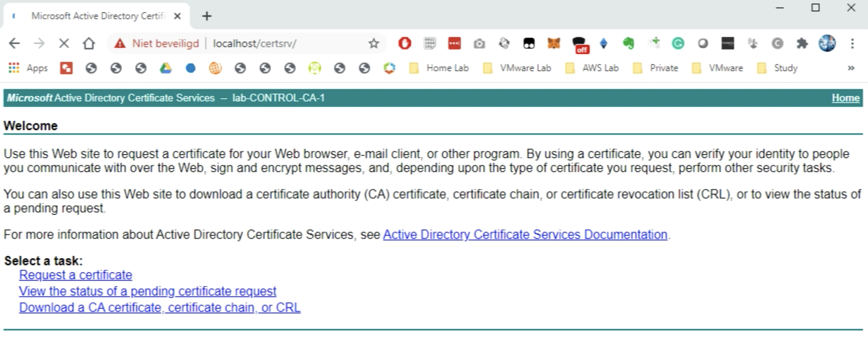The width and height of the screenshot is (868, 359).
Task: Click the camera screenshot extension icon
Action: [479, 43]
